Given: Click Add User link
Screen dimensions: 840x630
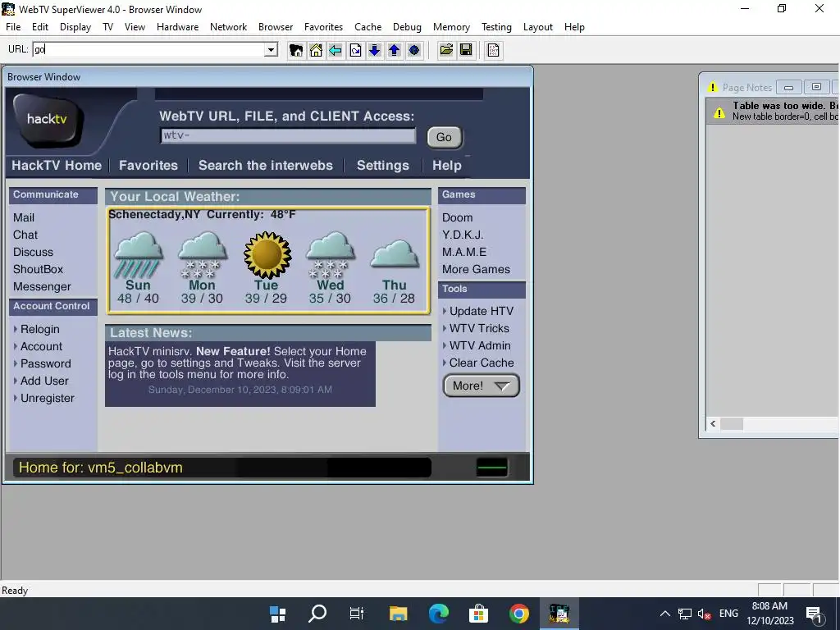Looking at the screenshot, I should point(44,381).
